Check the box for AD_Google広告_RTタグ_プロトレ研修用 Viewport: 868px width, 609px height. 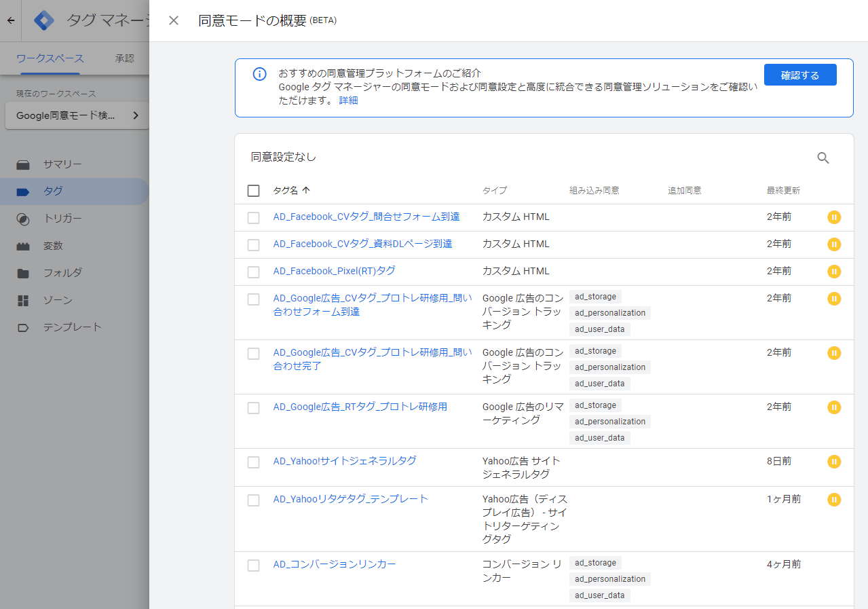coord(253,408)
